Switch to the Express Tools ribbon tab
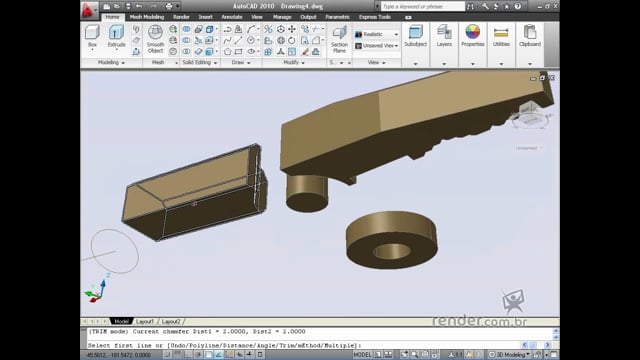 coord(375,17)
